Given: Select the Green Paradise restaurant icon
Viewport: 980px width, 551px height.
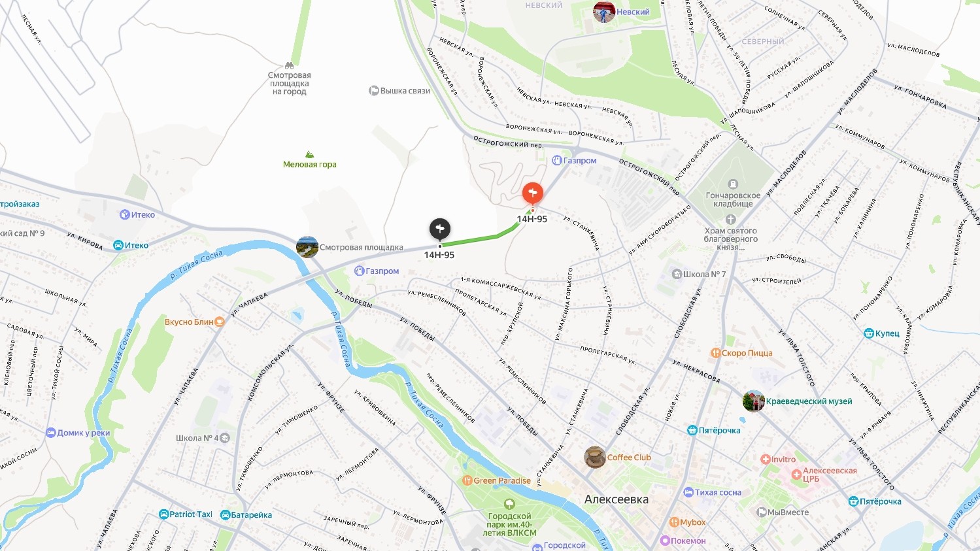Looking at the screenshot, I should tap(467, 480).
